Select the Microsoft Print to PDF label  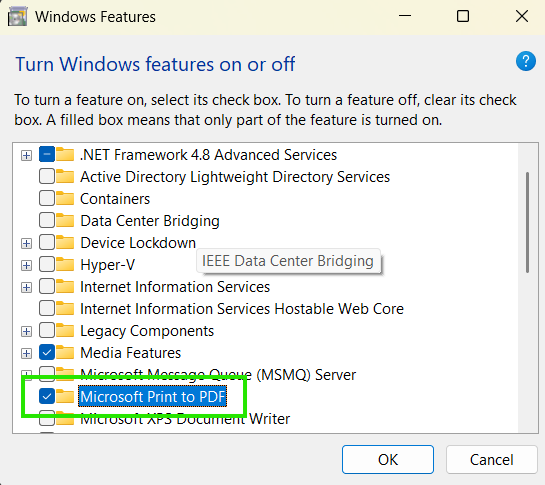click(153, 396)
